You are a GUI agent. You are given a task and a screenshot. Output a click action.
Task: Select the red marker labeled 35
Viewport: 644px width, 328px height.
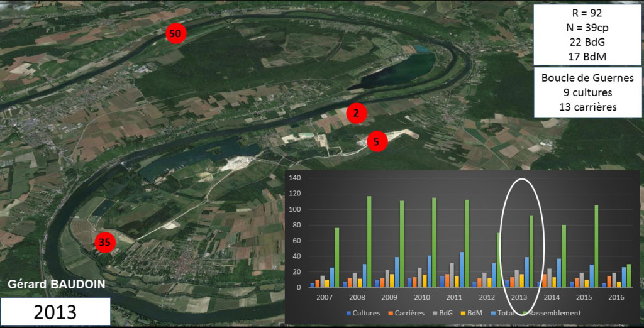pyautogui.click(x=105, y=243)
